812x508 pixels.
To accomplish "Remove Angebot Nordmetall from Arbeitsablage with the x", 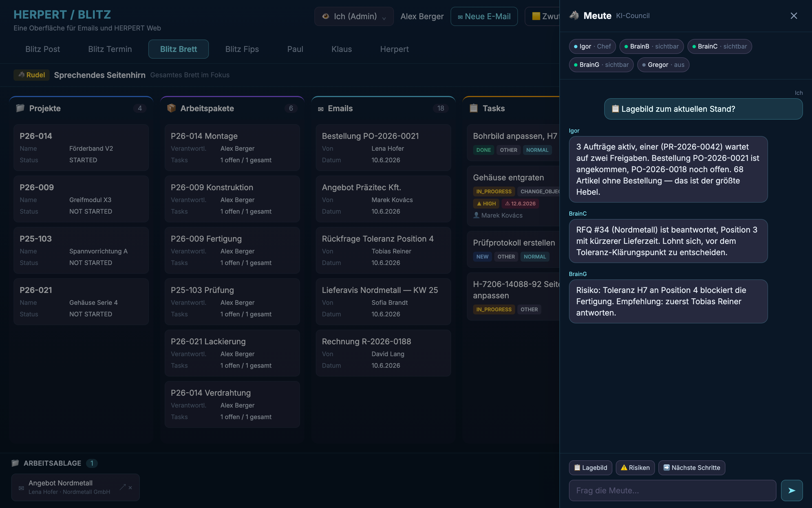I will (130, 487).
